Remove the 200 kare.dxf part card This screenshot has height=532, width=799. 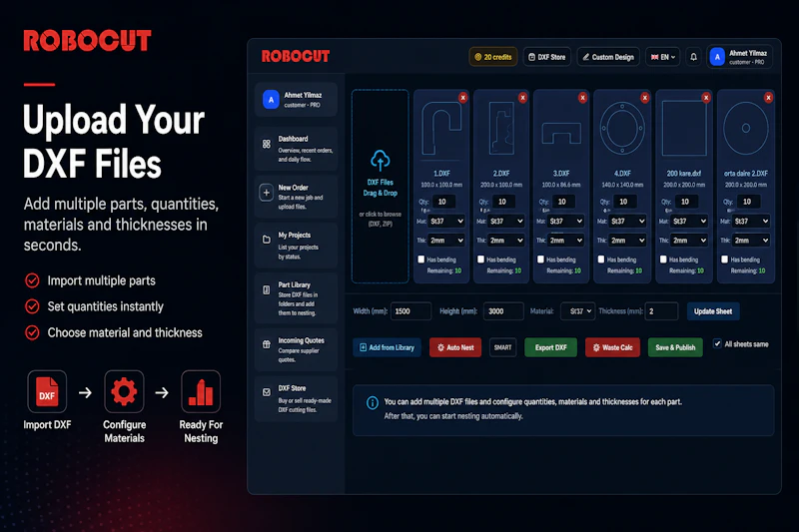706,97
